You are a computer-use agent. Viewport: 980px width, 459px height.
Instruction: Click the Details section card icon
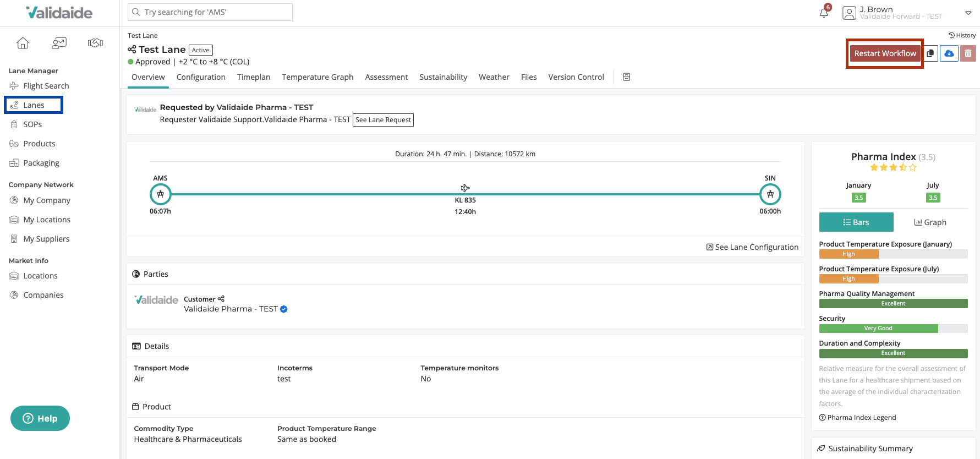coord(136,346)
